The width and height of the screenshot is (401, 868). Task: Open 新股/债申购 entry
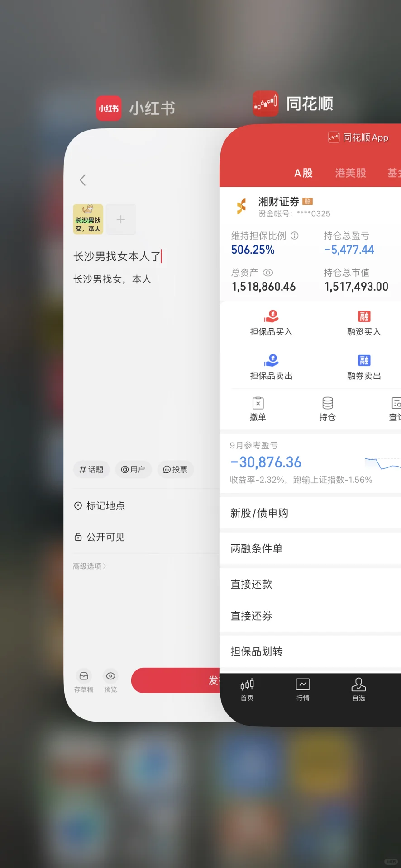tap(310, 513)
